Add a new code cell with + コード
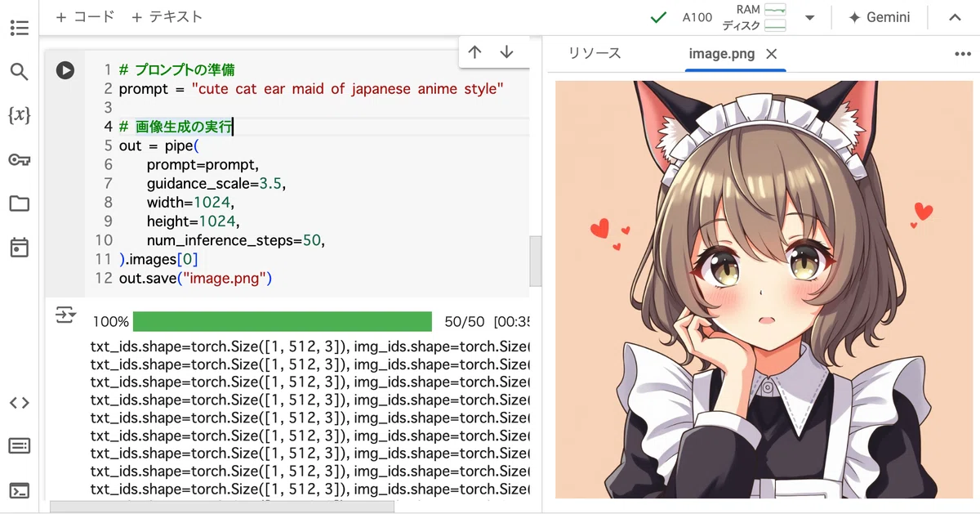 point(85,16)
